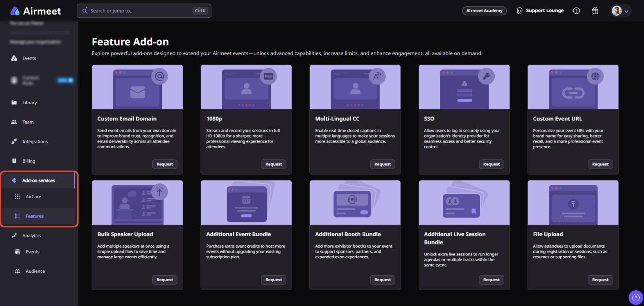Request the Custom Email Domain add-on
The width and height of the screenshot is (644, 306).
coord(165,164)
